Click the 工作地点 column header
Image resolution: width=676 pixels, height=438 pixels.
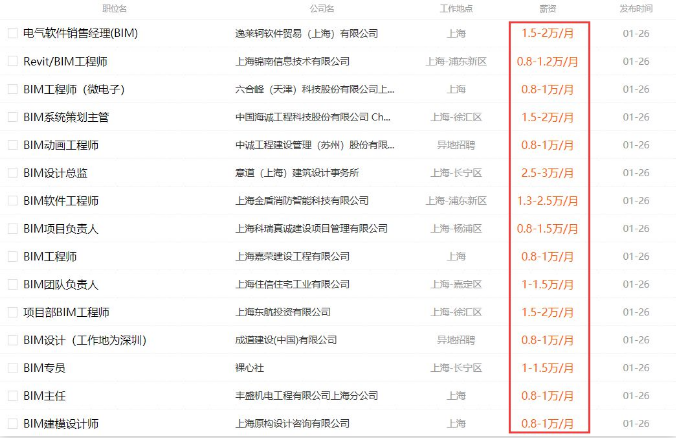coord(456,8)
